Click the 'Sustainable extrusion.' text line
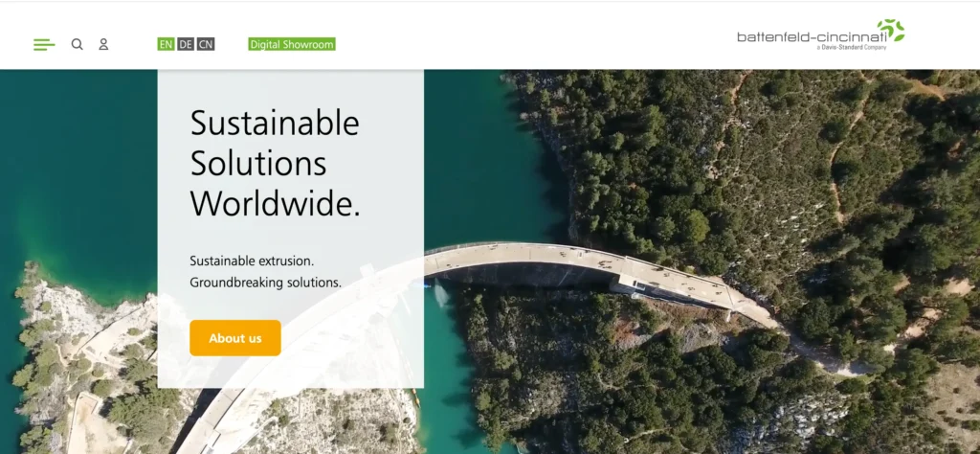 coord(252,261)
